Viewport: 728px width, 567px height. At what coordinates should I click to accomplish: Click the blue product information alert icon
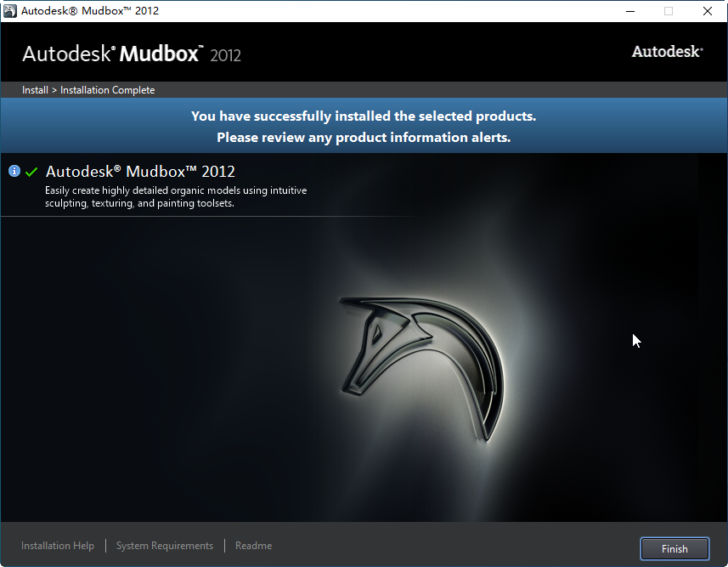(14, 171)
